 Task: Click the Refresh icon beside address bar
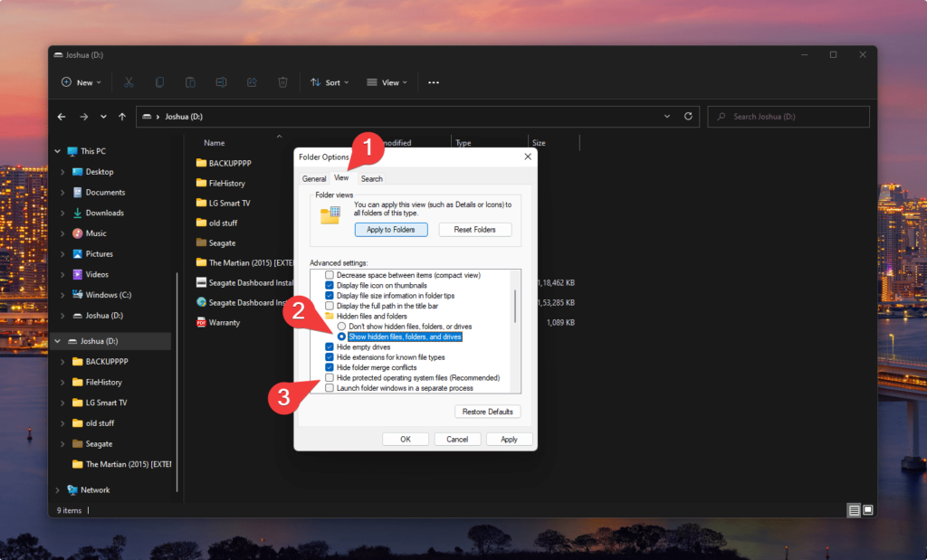click(x=688, y=117)
